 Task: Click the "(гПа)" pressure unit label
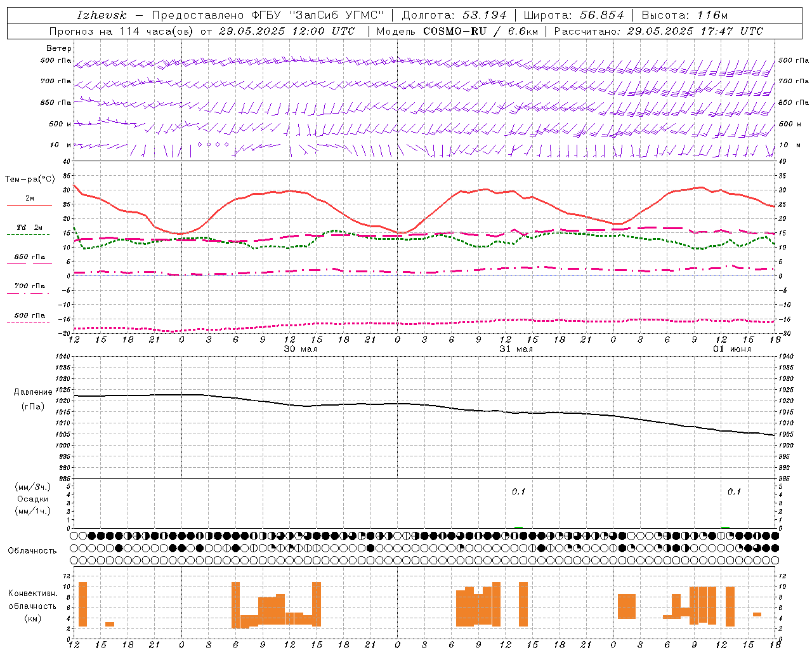pos(33,407)
